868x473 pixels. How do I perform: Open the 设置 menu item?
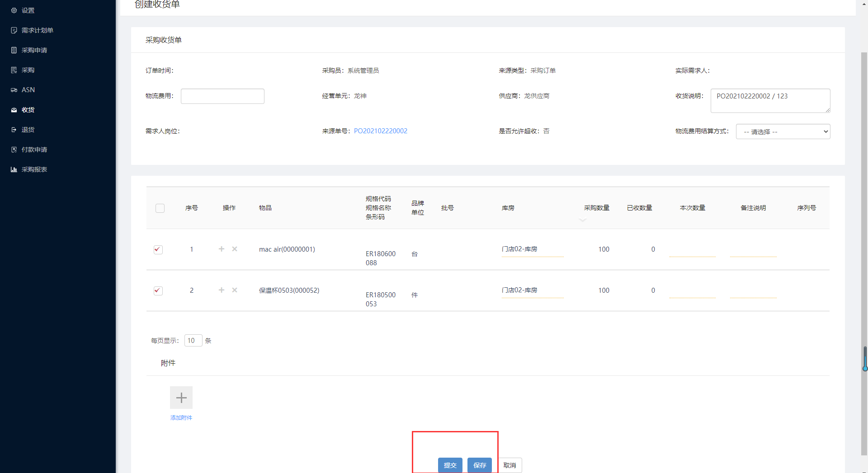(x=28, y=10)
